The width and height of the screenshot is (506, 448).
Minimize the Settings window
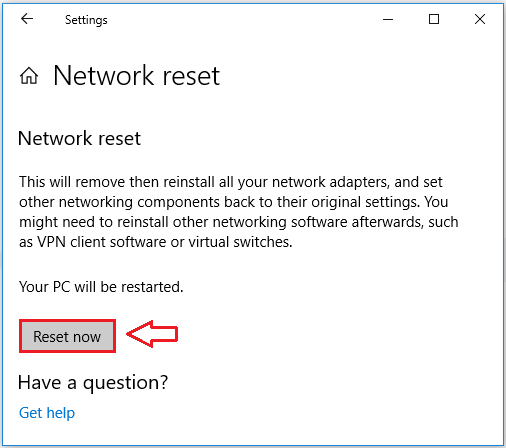388,19
